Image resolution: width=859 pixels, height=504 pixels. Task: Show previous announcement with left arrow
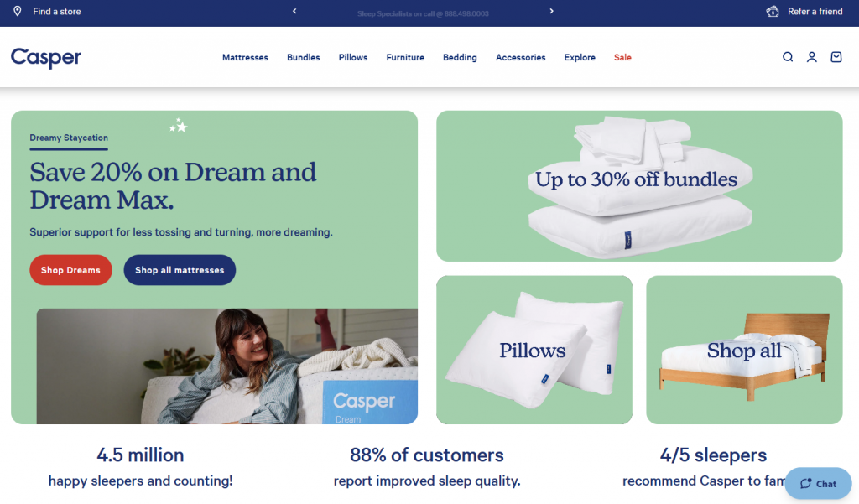(x=294, y=11)
